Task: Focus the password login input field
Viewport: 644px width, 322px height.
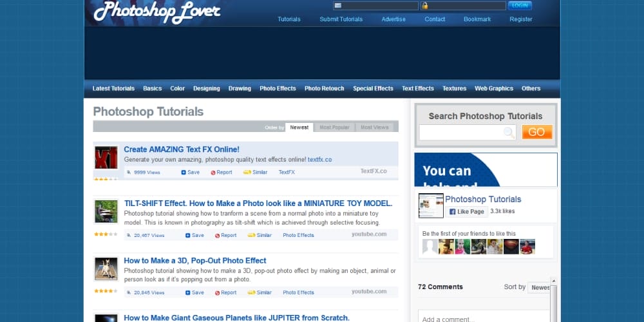Action: click(x=463, y=6)
